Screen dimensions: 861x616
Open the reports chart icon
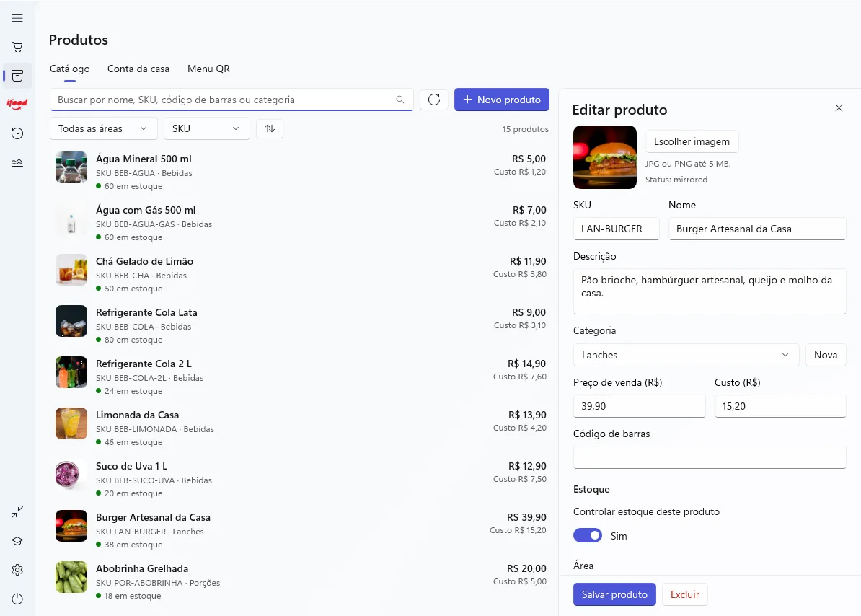(x=17, y=162)
